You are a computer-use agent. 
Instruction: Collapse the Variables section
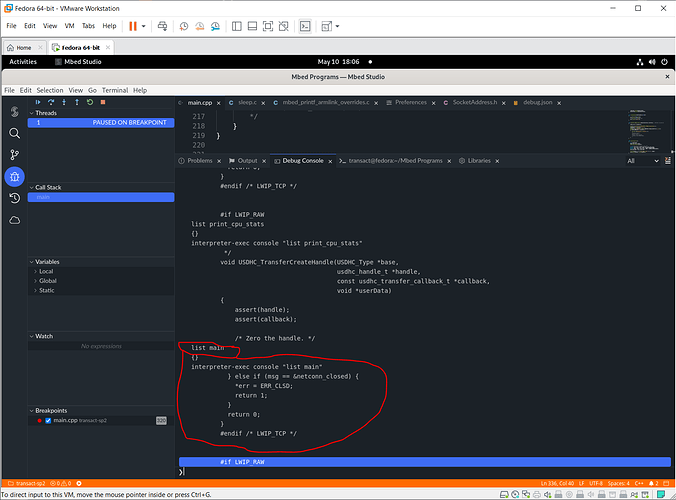(x=31, y=262)
